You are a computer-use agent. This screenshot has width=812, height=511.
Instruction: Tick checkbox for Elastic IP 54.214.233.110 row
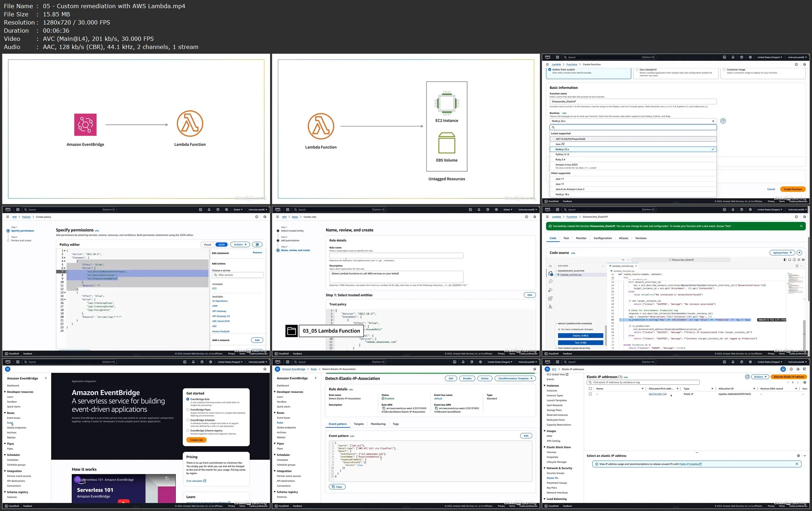pos(590,394)
